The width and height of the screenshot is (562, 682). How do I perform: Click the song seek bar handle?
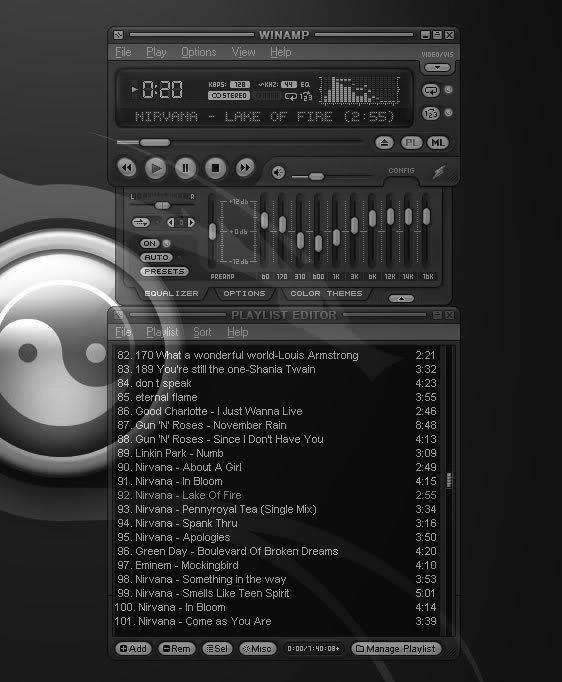[x=155, y=142]
